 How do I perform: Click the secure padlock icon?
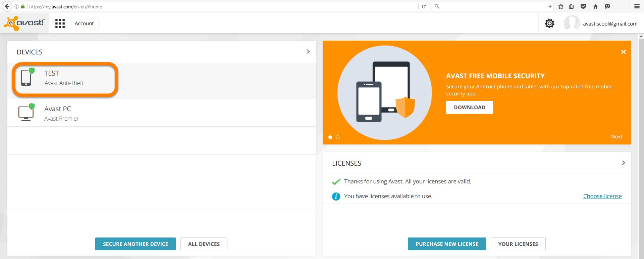pos(23,6)
